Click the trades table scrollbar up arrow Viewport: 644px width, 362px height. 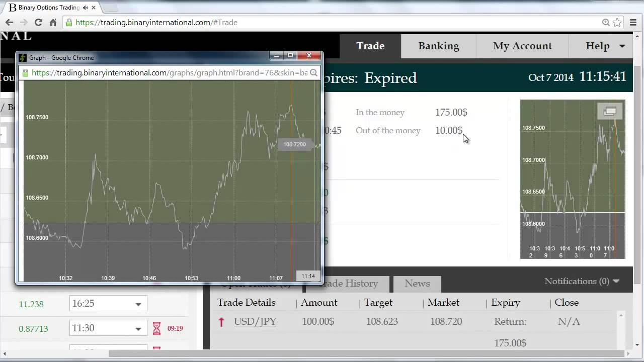(621, 315)
